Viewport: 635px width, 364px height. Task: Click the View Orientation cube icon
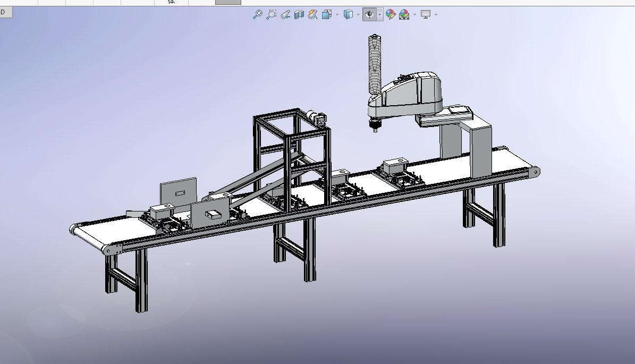coord(326,15)
